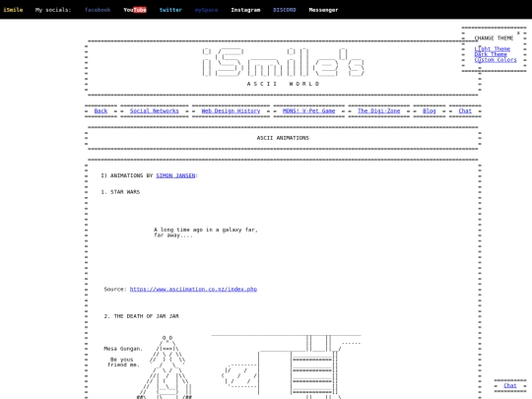Click the Jar Jar ASCII figure

(x=166, y=367)
